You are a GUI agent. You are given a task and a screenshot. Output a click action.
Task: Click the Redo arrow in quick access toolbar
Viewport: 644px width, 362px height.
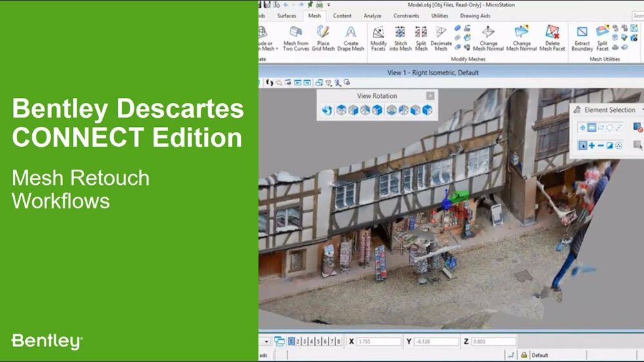click(x=301, y=5)
